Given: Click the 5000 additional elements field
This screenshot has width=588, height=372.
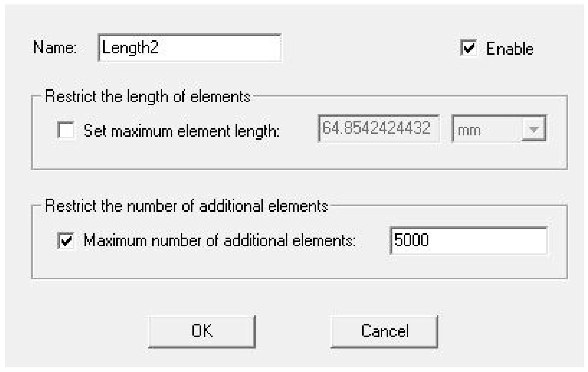Looking at the screenshot, I should 468,240.
